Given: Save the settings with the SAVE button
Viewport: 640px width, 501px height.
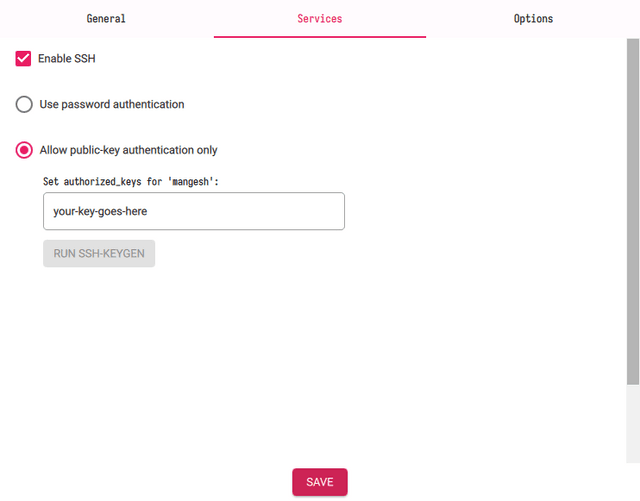Looking at the screenshot, I should pos(320,482).
